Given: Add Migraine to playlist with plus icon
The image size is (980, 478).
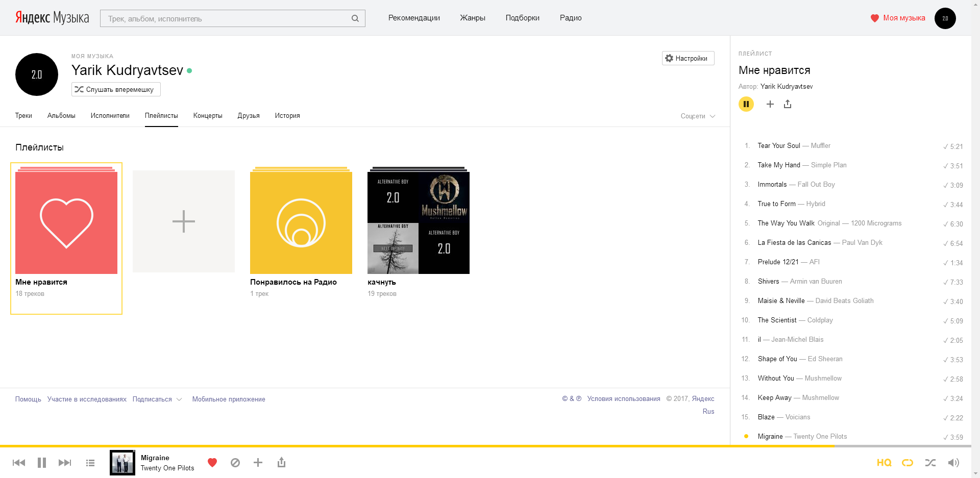Looking at the screenshot, I should pos(258,463).
